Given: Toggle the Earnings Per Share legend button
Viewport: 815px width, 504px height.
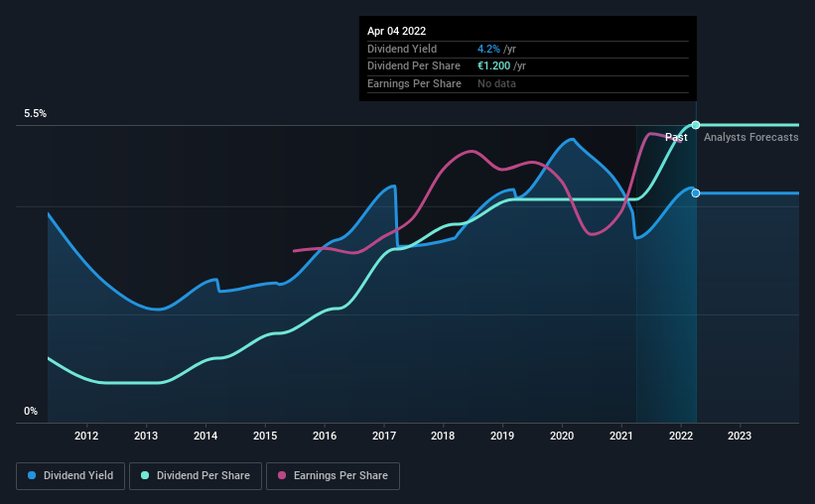Looking at the screenshot, I should (334, 476).
